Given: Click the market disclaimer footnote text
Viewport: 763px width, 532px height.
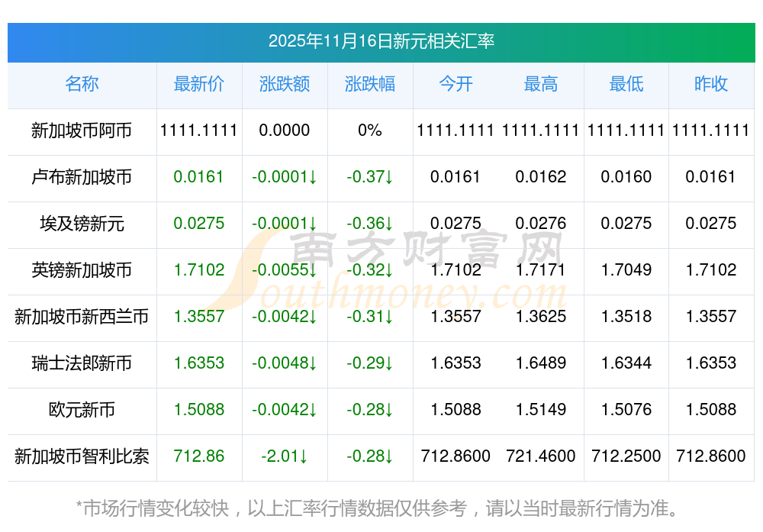Looking at the screenshot, I should point(377,508).
